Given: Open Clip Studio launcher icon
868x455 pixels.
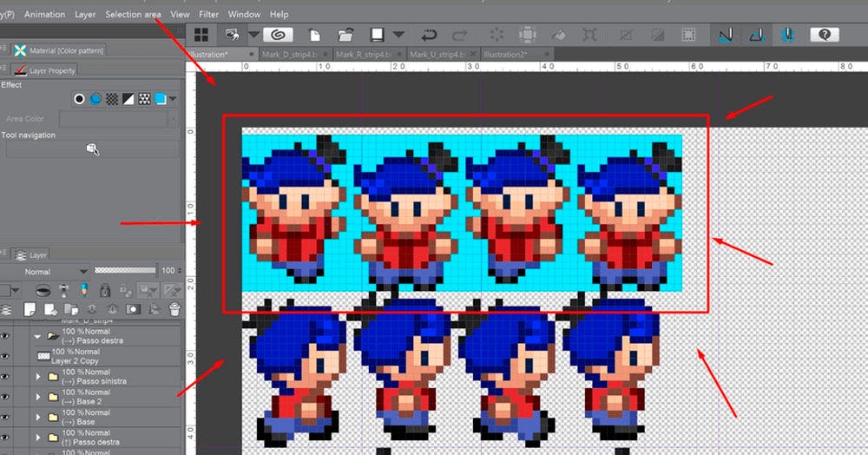Looking at the screenshot, I should [x=279, y=35].
